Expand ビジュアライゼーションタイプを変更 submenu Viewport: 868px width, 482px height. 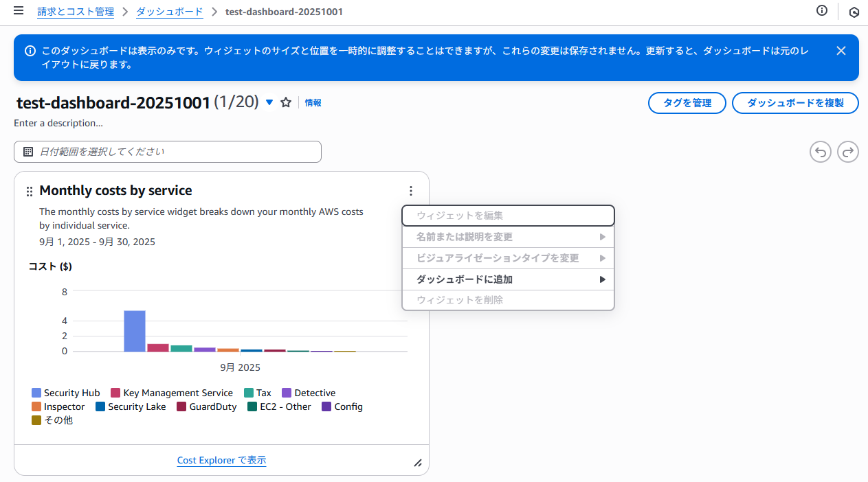(x=508, y=258)
